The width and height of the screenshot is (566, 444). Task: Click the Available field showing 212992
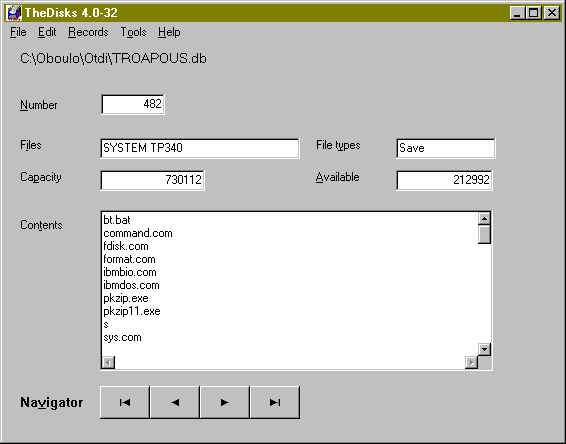[444, 180]
